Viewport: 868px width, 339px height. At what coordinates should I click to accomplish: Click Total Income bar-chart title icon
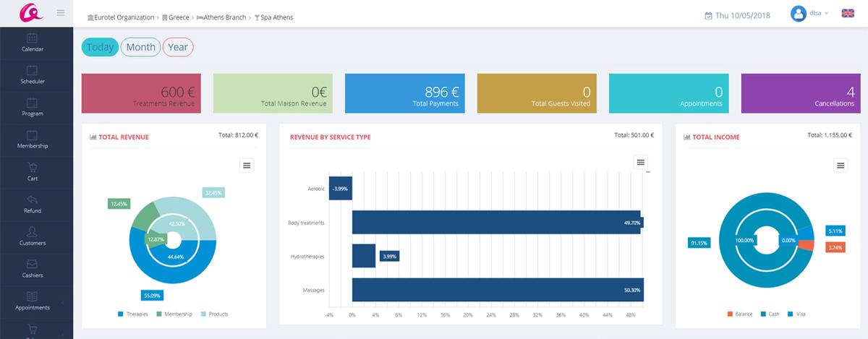pyautogui.click(x=686, y=137)
